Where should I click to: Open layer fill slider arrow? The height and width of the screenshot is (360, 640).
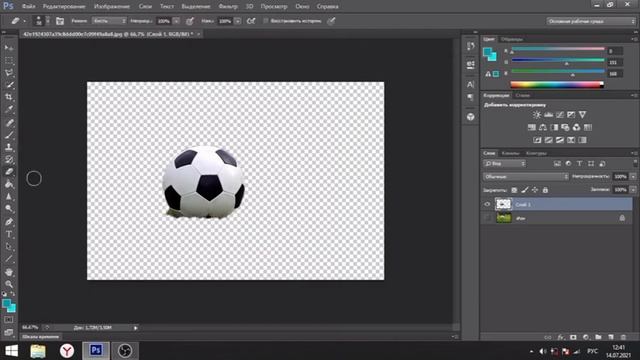point(633,190)
